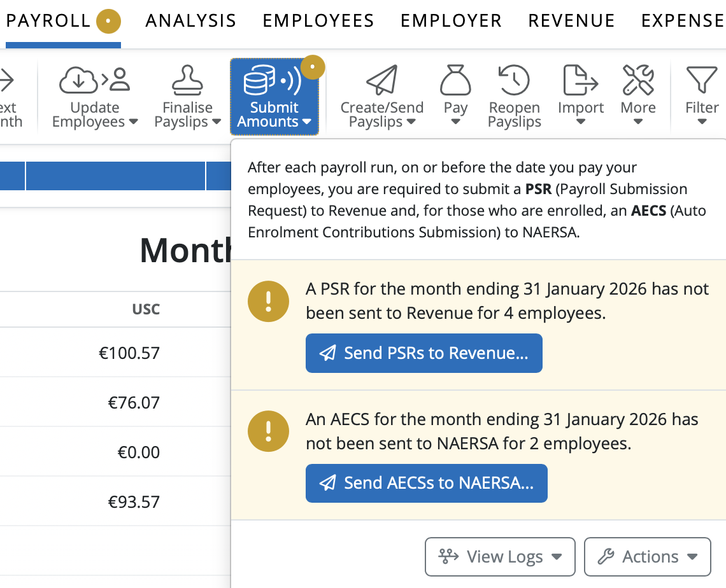Switch to the Analysis tab
This screenshot has width=726, height=588.
pos(190,21)
